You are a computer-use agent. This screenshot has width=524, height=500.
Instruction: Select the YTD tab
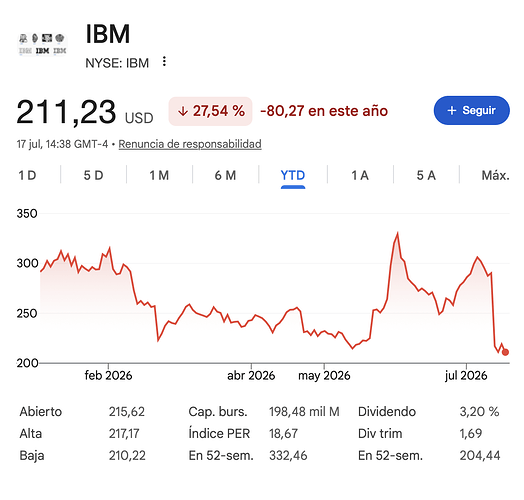coord(293,175)
